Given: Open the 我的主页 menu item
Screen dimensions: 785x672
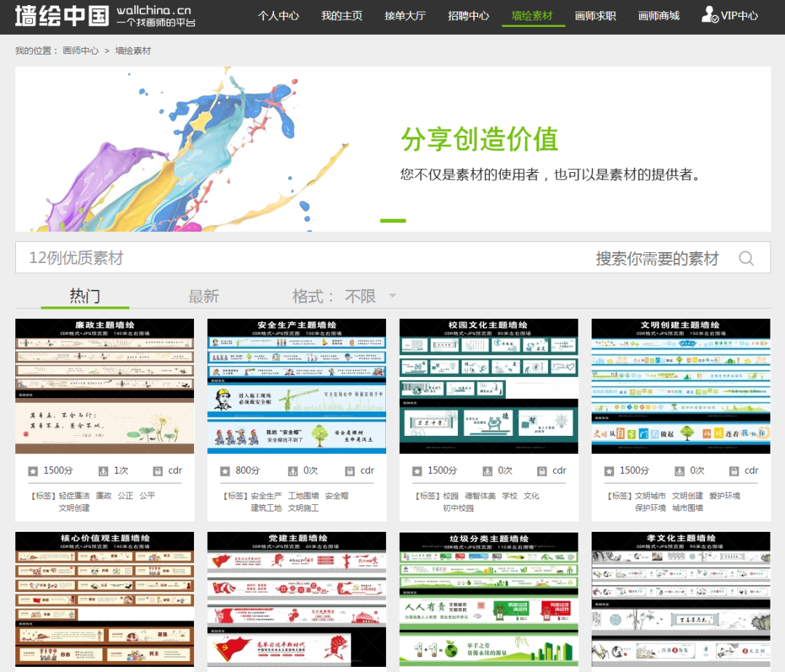Looking at the screenshot, I should click(x=342, y=15).
